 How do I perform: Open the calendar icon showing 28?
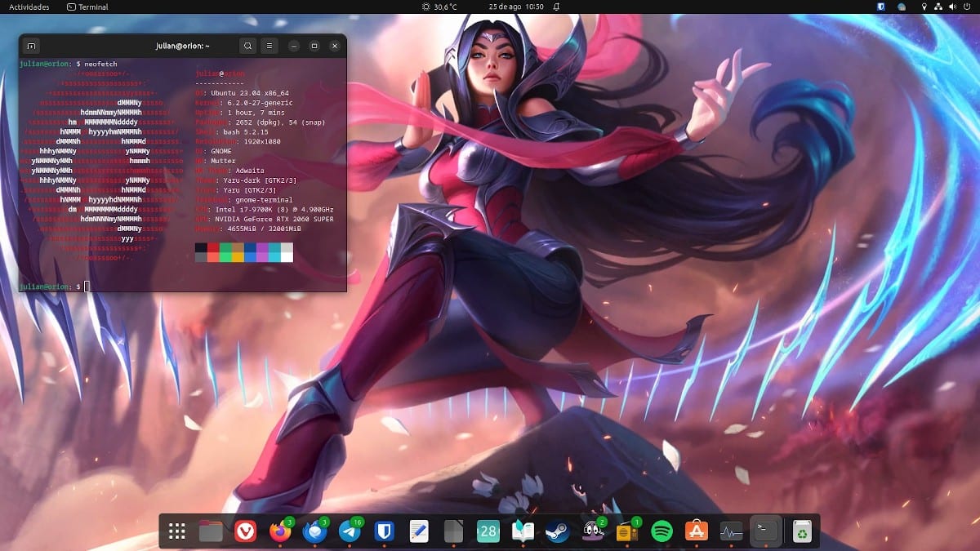point(488,532)
